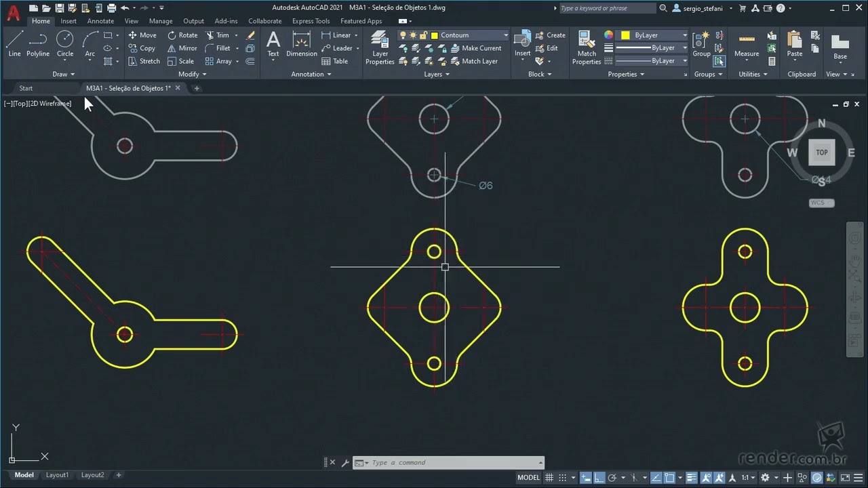Open the Annotate ribbon tab
The height and width of the screenshot is (488, 868).
point(100,21)
